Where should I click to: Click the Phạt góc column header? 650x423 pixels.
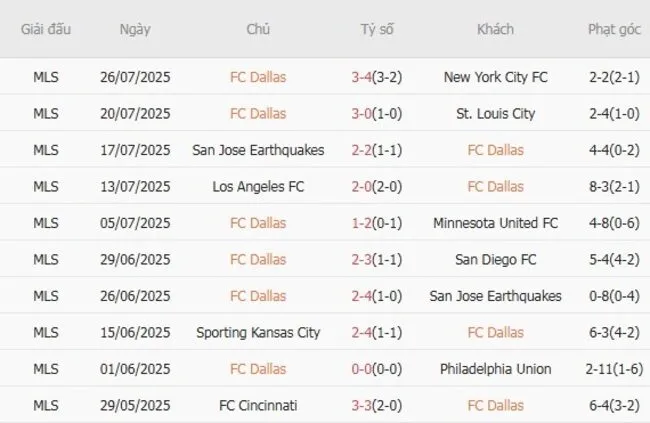614,29
